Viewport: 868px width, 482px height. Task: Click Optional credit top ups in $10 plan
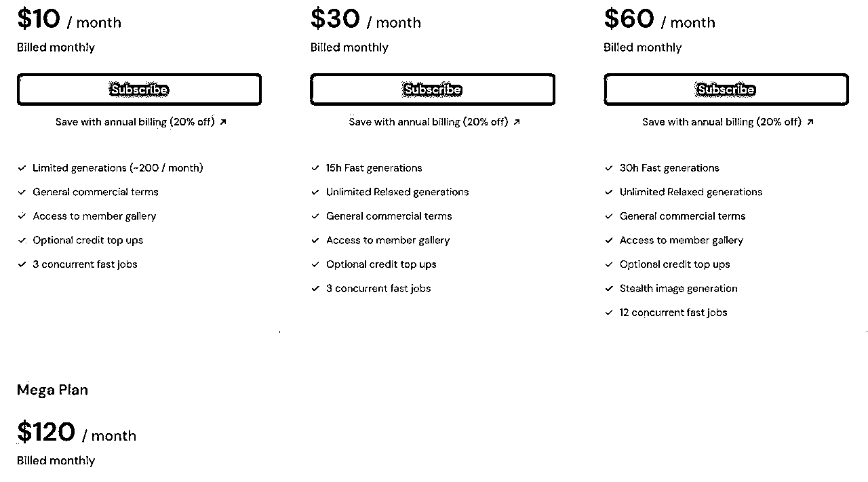coord(88,240)
